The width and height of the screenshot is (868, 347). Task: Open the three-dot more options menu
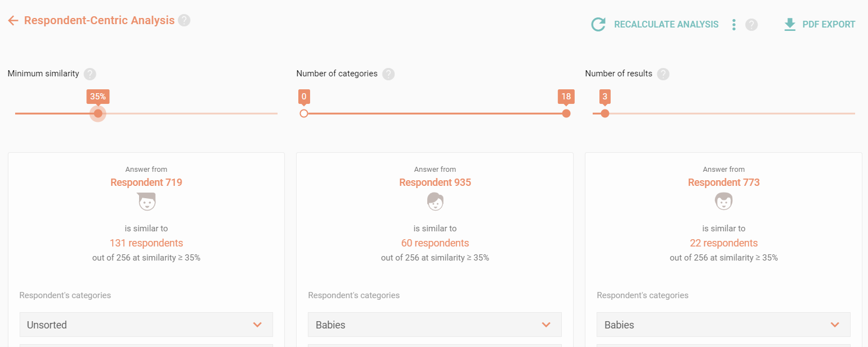coord(733,25)
